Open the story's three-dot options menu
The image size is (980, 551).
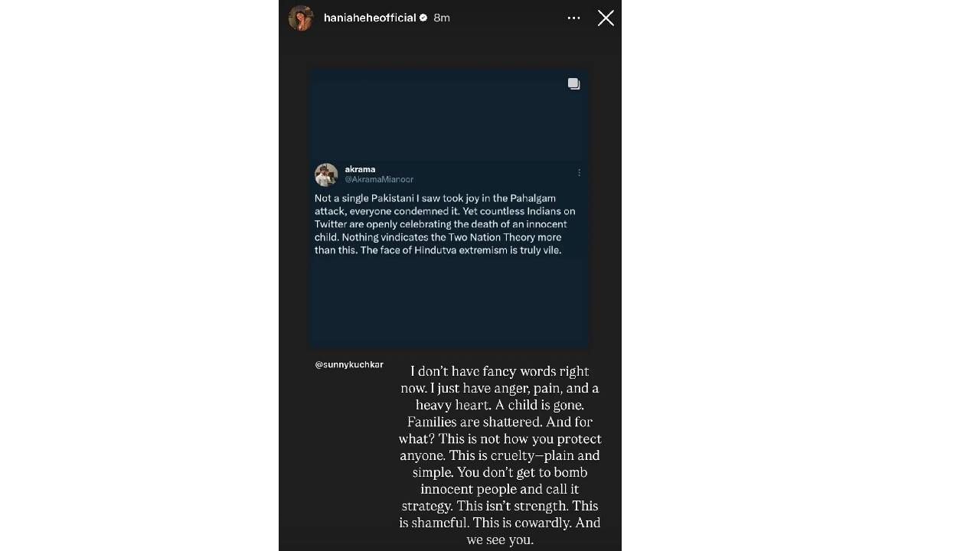pos(573,18)
